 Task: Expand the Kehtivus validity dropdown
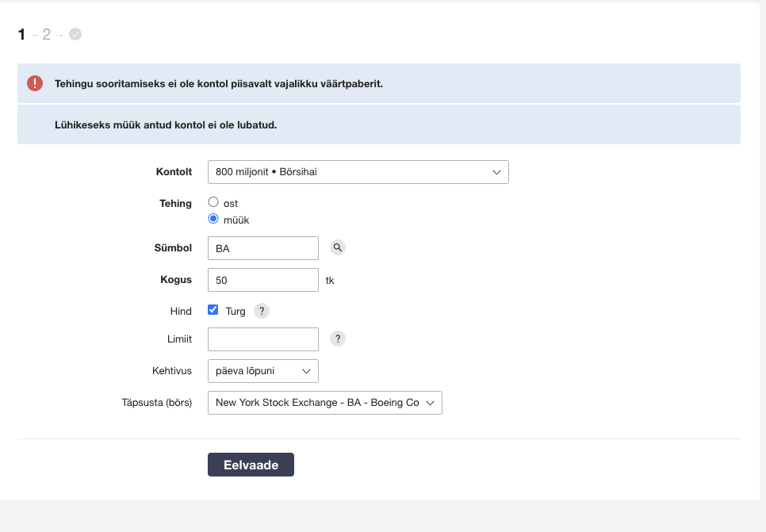tap(262, 371)
